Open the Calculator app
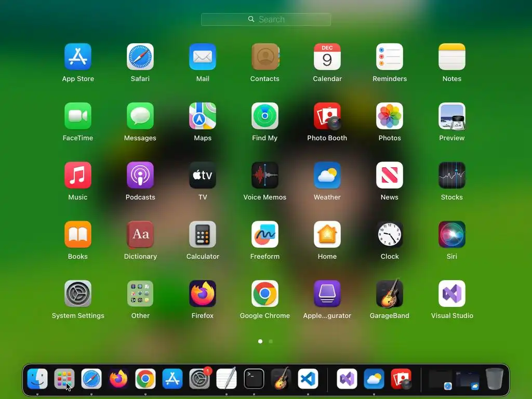This screenshot has width=532, height=399. [203, 234]
